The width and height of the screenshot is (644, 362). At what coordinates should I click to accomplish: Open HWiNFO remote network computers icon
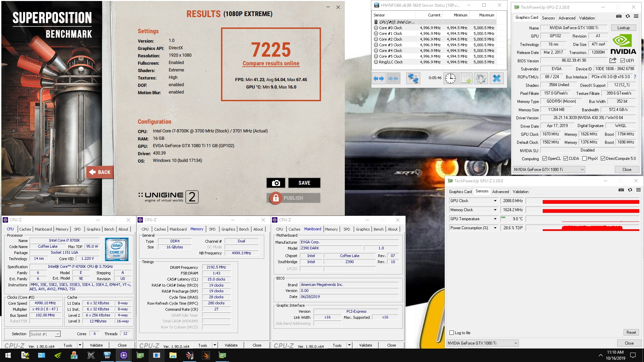point(413,78)
